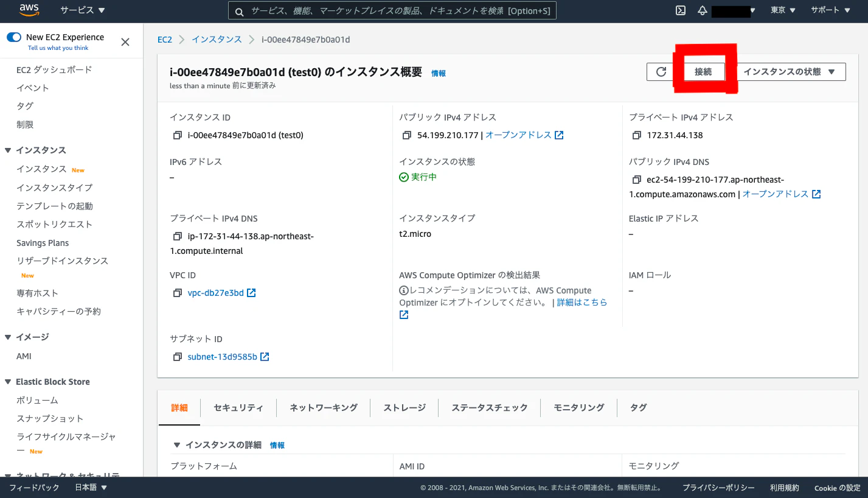Collapse the Elastic Block Store section

(9, 382)
